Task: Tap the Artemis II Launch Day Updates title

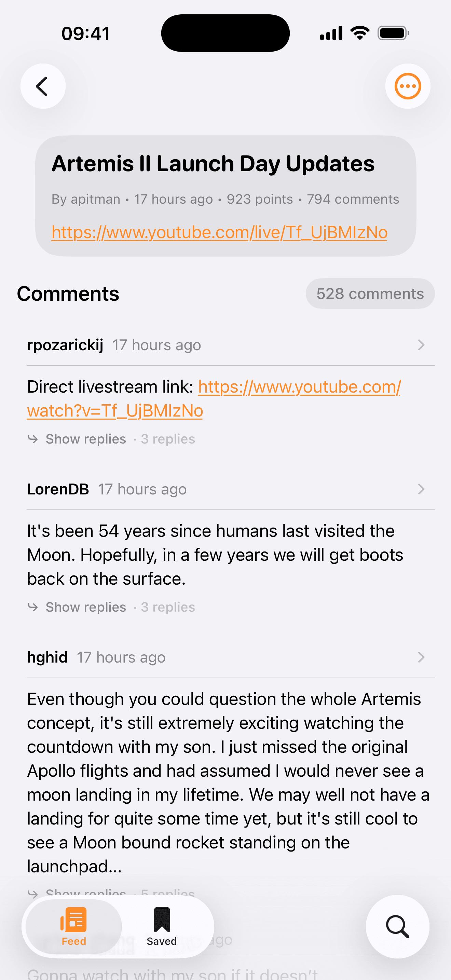Action: click(213, 164)
